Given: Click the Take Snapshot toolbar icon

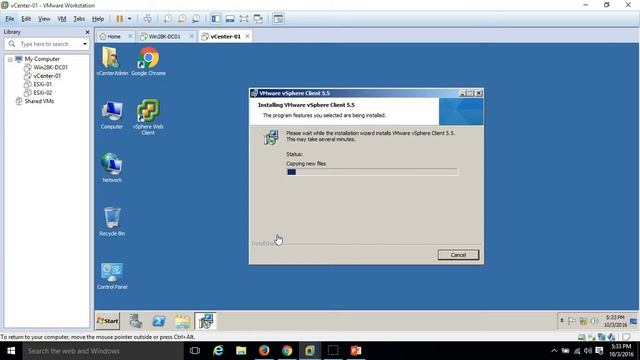Looking at the screenshot, I should [x=168, y=19].
